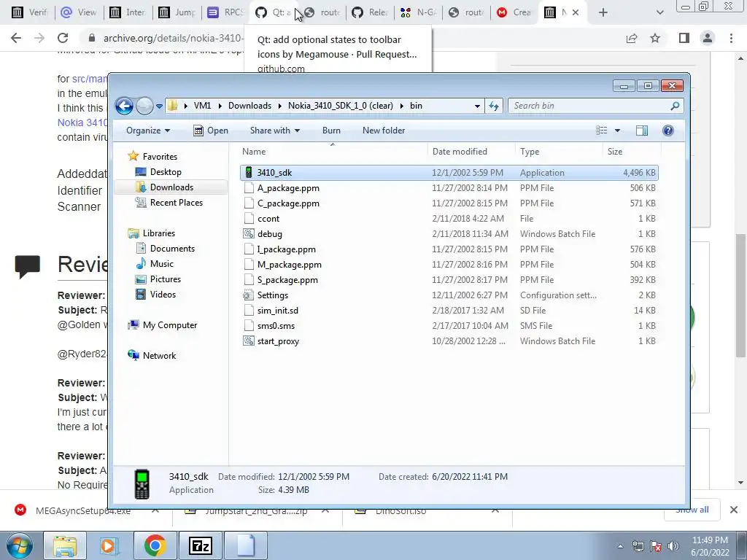Screen dimensions: 747x560
Task: Open Recent Places in sidebar
Action: tap(177, 203)
